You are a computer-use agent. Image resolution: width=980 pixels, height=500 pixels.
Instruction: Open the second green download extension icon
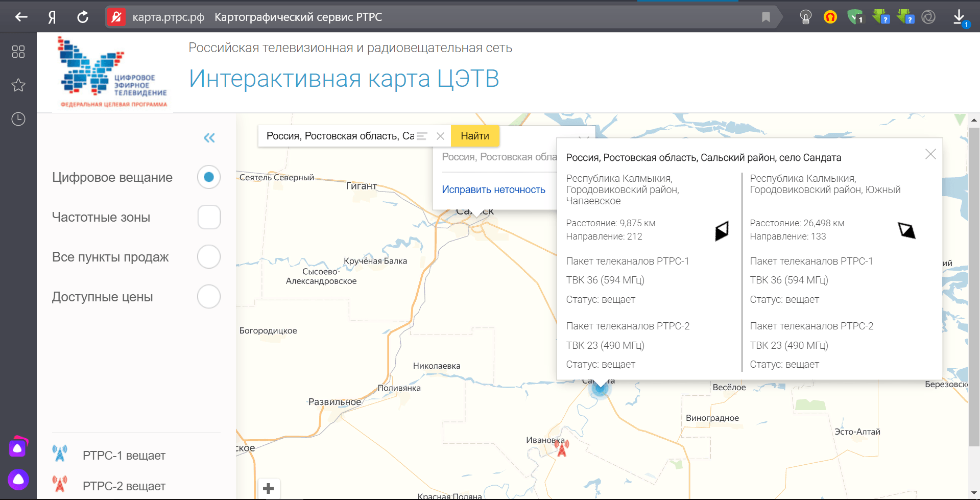click(x=905, y=17)
